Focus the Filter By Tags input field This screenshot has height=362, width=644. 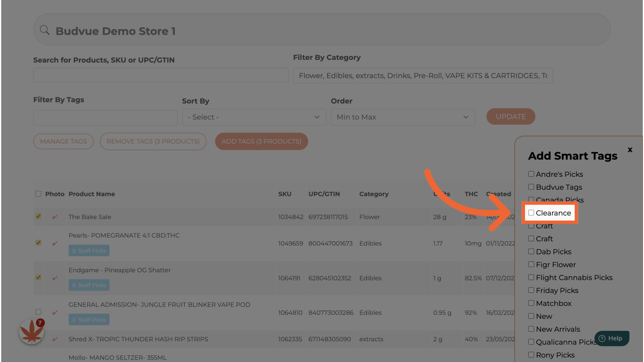click(x=105, y=118)
